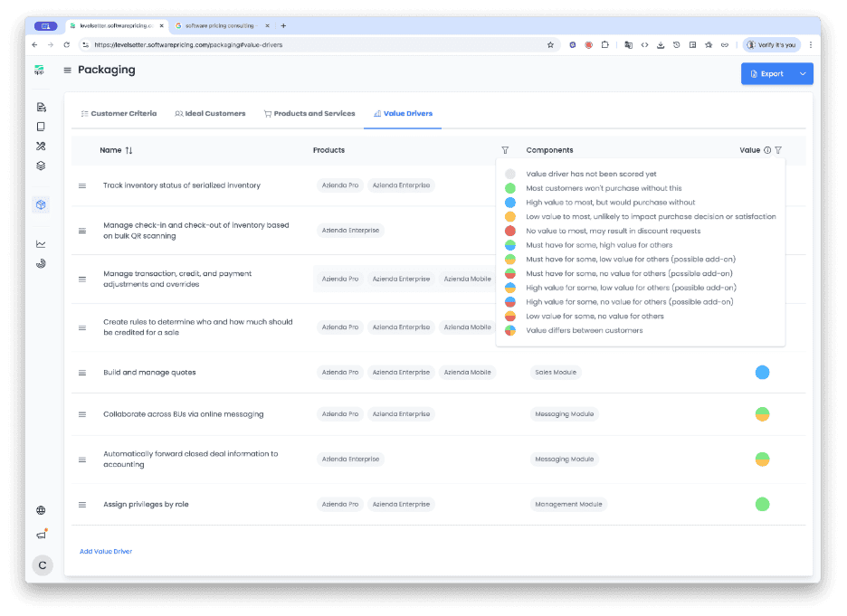Sort the table by Name column

(x=128, y=151)
